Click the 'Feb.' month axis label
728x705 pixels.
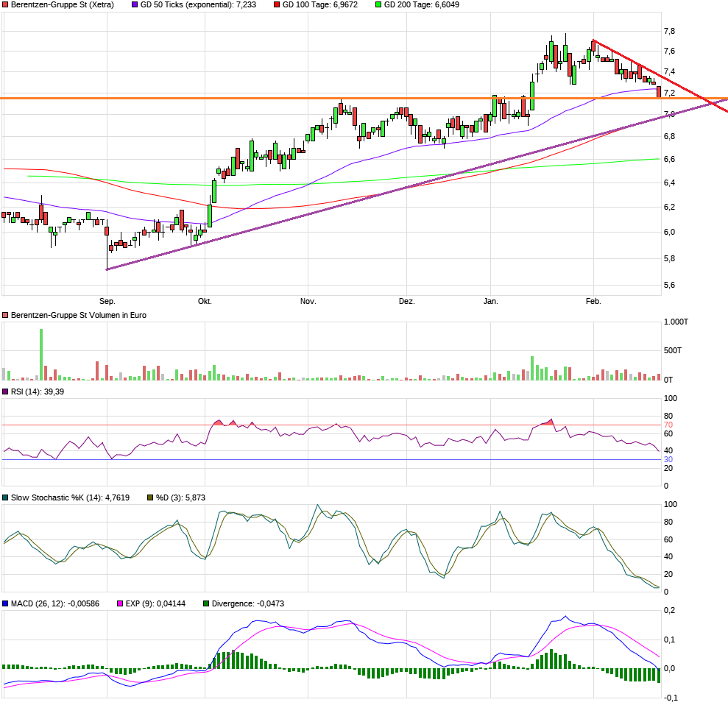(593, 301)
